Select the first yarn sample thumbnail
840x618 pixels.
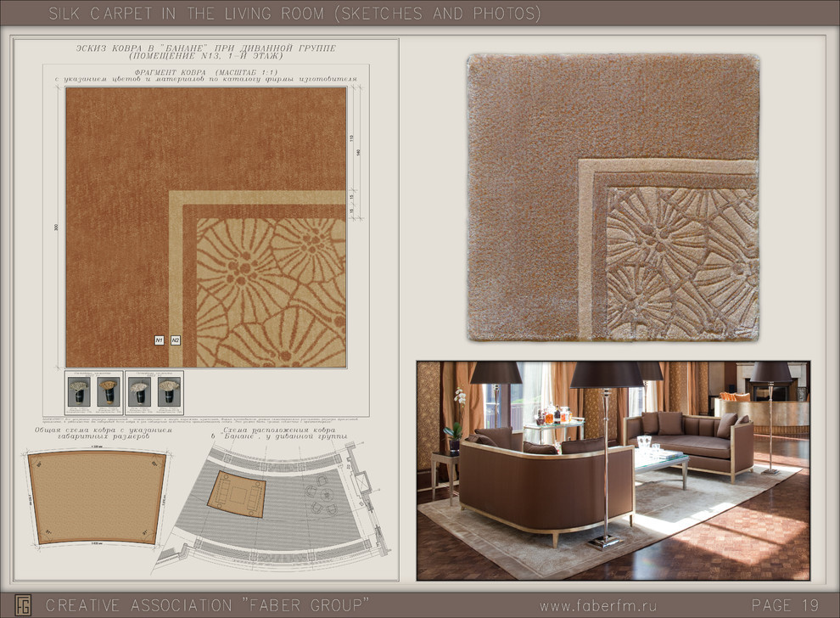[x=79, y=391]
